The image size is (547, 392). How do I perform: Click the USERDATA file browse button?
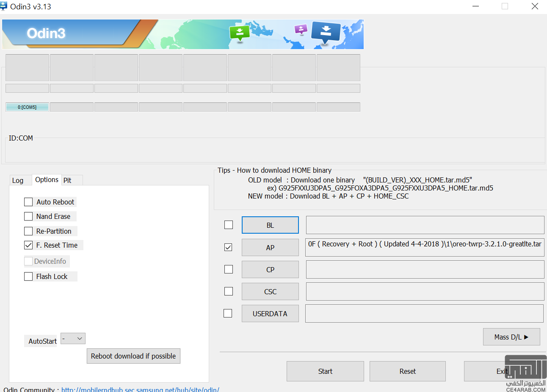point(270,314)
